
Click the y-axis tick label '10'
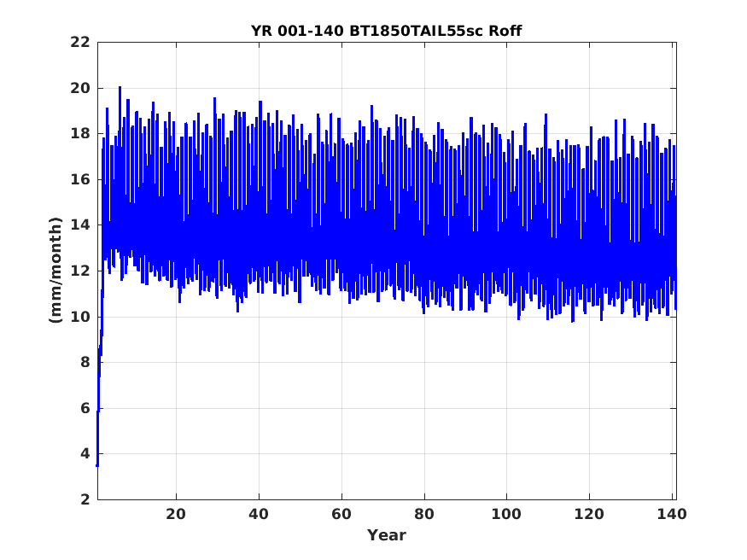coord(80,317)
